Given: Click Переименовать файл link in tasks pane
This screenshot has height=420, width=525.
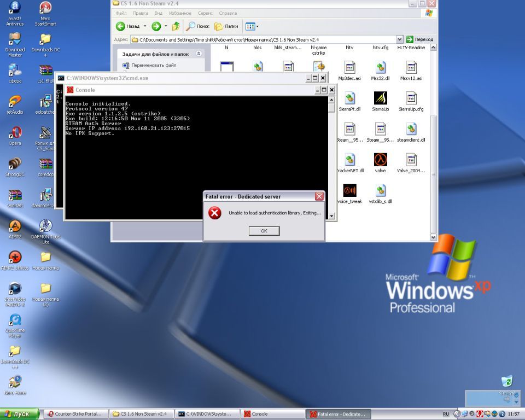Looking at the screenshot, I should pos(154,65).
